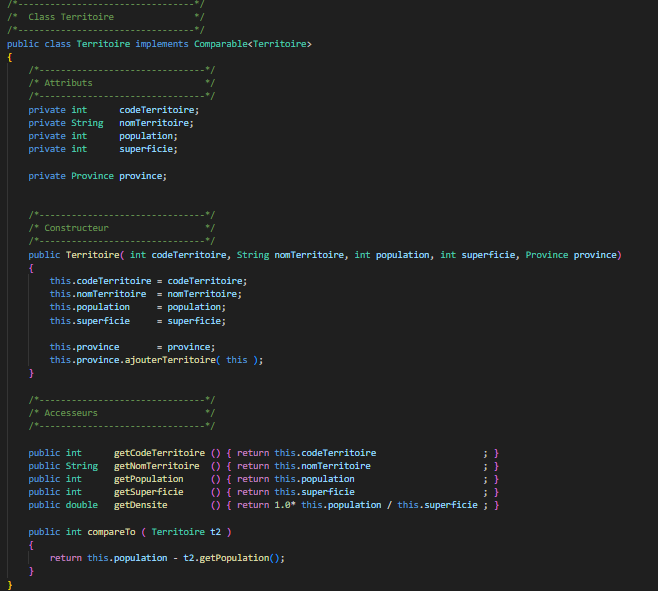Click the superficie field declaration
658x591 pixels.
(x=148, y=149)
